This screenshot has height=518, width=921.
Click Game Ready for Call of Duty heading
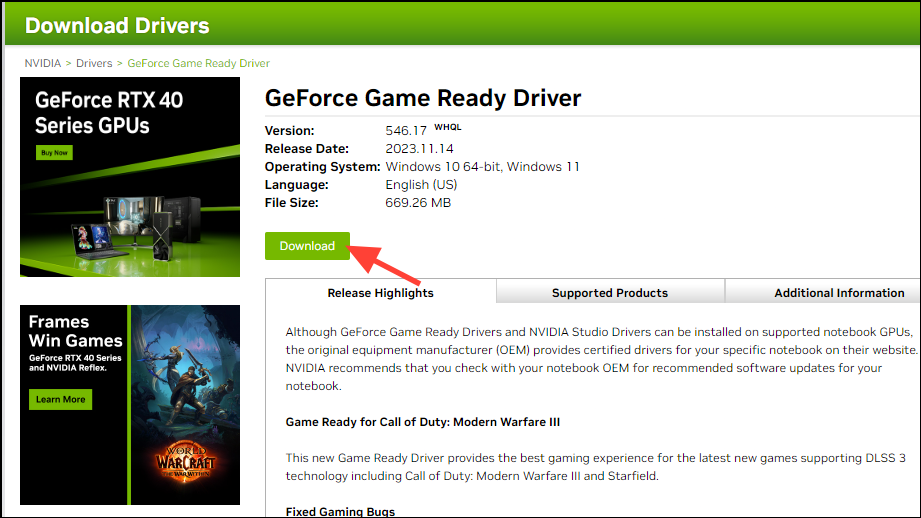coord(423,422)
